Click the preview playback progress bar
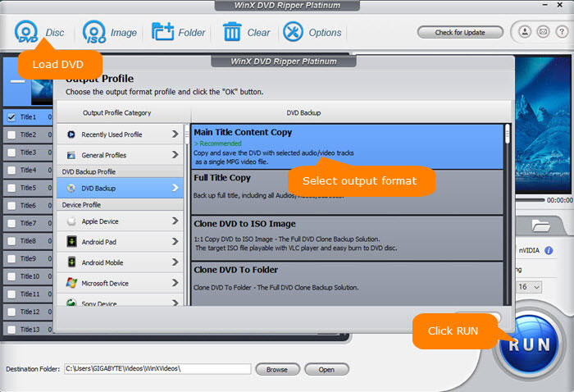574x392 pixels. [x=530, y=200]
